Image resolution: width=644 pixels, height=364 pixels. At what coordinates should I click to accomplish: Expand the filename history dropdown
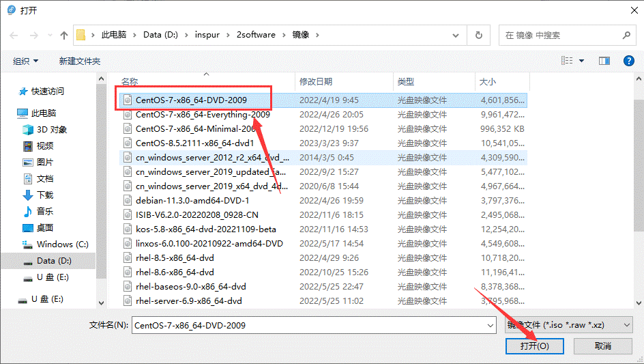pyautogui.click(x=489, y=326)
